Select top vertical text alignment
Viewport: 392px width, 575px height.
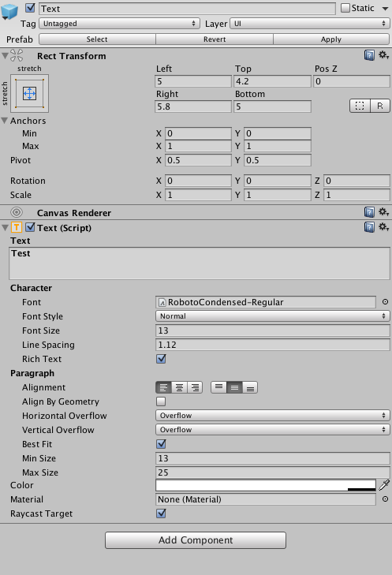coord(219,387)
